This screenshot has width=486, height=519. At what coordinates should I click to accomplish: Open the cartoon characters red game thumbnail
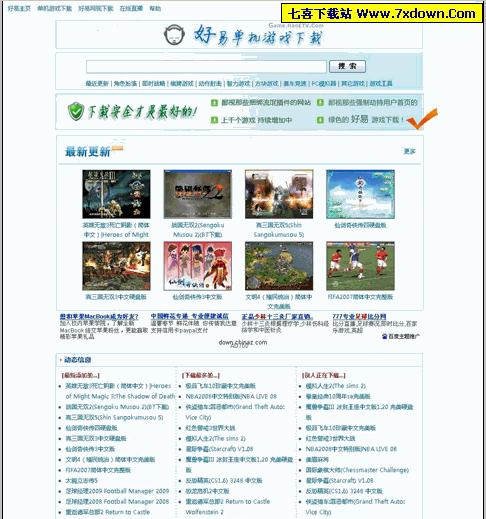tap(198, 266)
